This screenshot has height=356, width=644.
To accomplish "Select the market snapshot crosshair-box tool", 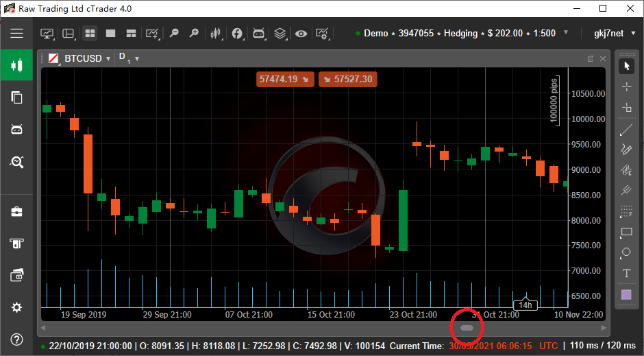I will click(x=626, y=108).
